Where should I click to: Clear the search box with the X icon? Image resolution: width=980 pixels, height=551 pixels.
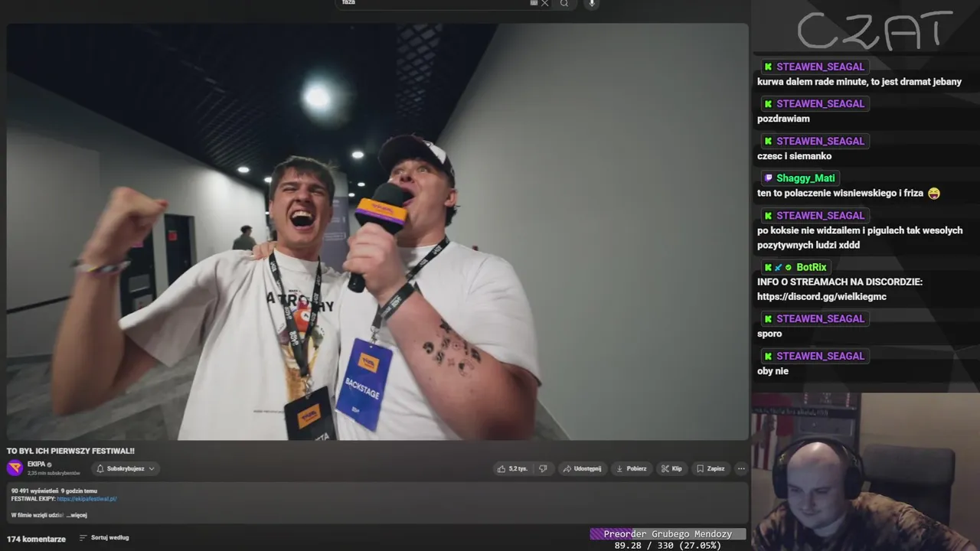tap(545, 3)
